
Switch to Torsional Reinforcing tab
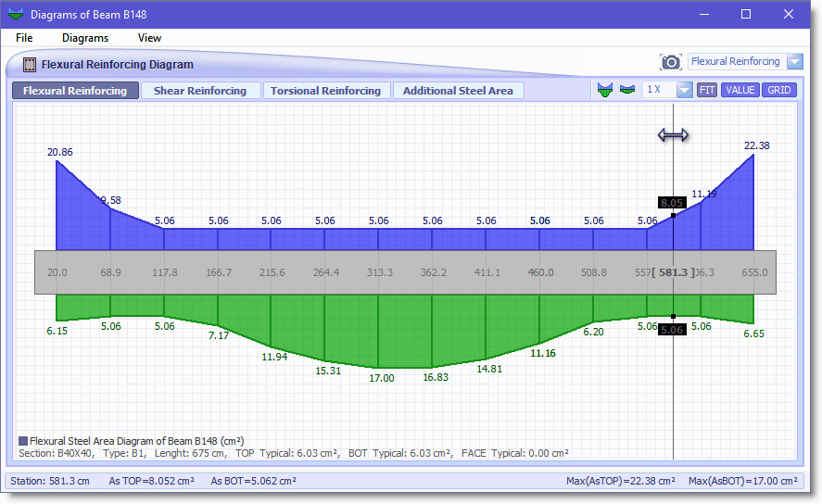coord(326,91)
